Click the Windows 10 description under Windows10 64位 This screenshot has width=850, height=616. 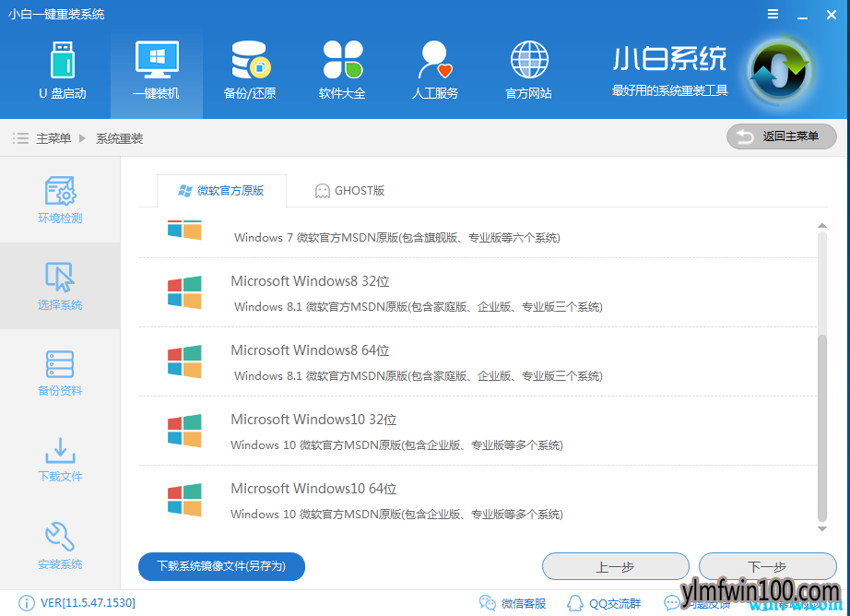[x=396, y=514]
